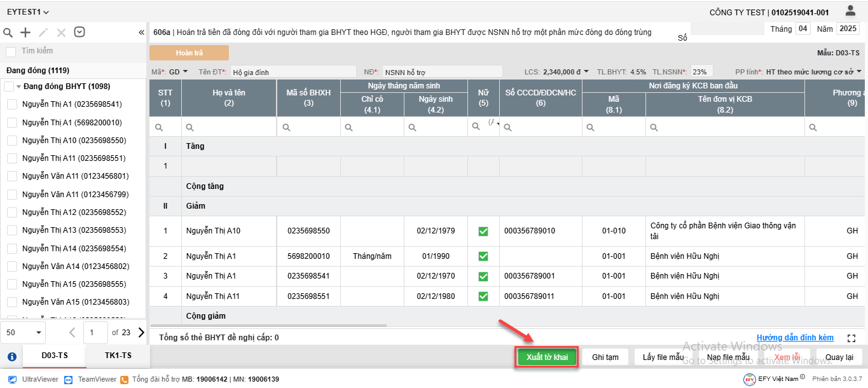The image size is (868, 388).
Task: Click the Tháng field showing 04
Action: point(803,29)
